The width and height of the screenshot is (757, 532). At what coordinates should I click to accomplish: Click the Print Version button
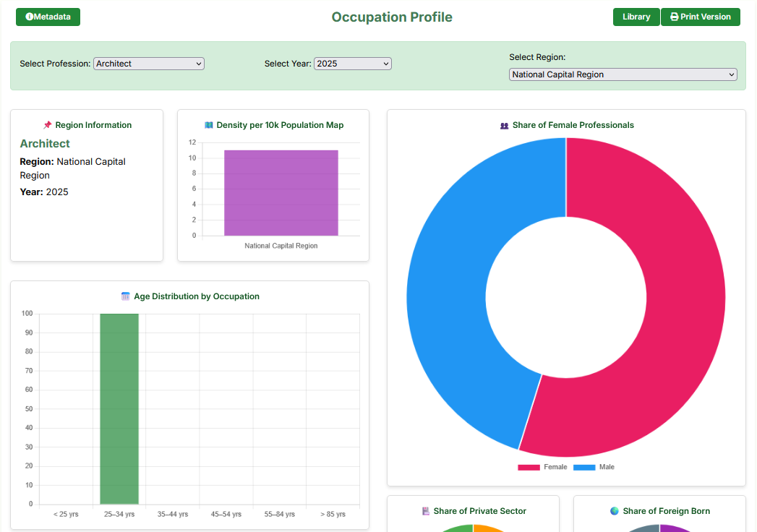[x=700, y=17]
